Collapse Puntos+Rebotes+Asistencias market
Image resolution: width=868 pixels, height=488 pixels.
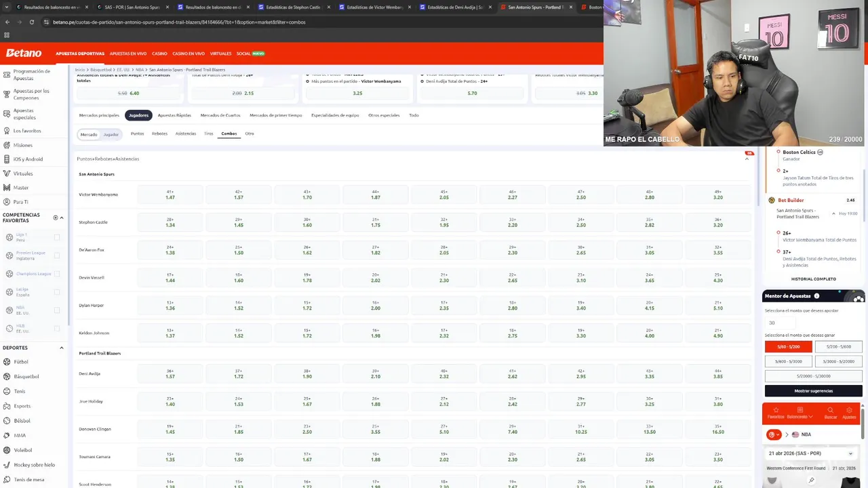(x=747, y=159)
